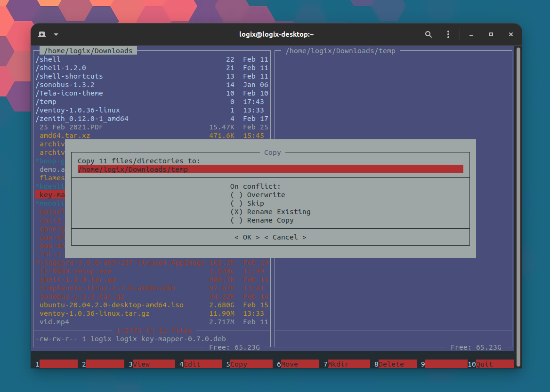The image size is (550, 392).
Task: Open the /temp directory entry
Action: (47, 102)
